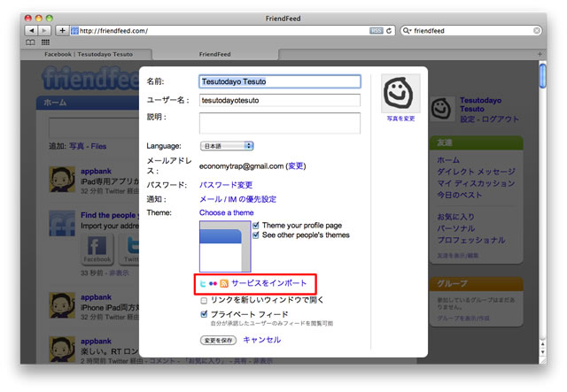
Task: Click 'お気に入り' in the sidebar
Action: pyautogui.click(x=455, y=217)
